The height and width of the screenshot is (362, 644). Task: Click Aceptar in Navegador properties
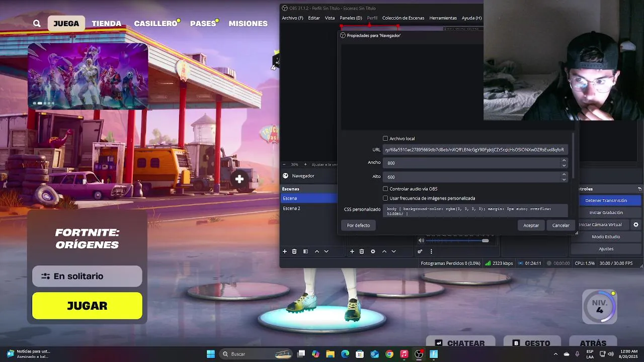(x=531, y=225)
